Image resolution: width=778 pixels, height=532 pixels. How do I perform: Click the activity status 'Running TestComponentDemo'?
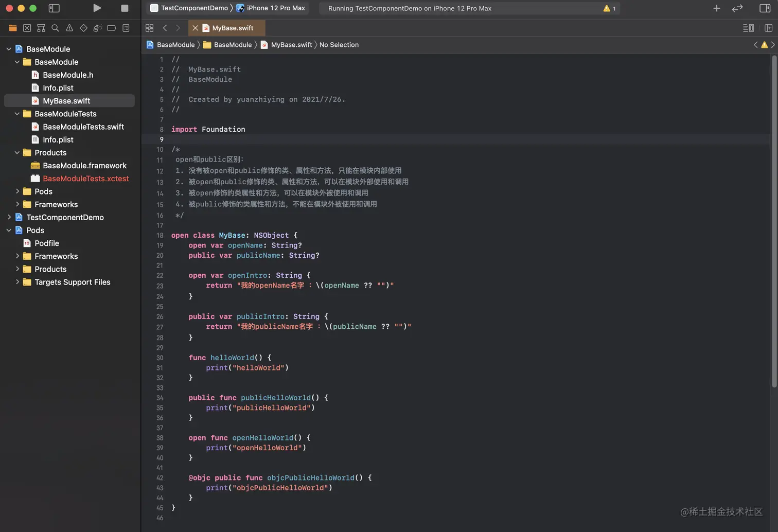point(410,8)
